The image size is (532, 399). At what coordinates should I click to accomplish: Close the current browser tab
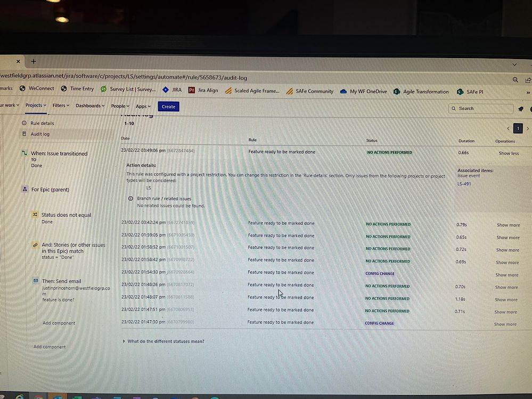[x=18, y=61]
